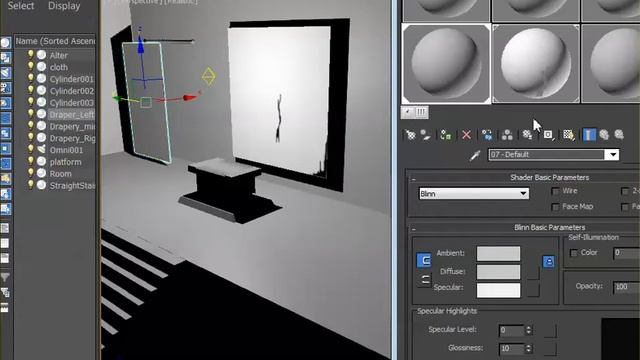Collapse the Blinn Basic Parameters rollout
640x360 pixels.
(413, 229)
